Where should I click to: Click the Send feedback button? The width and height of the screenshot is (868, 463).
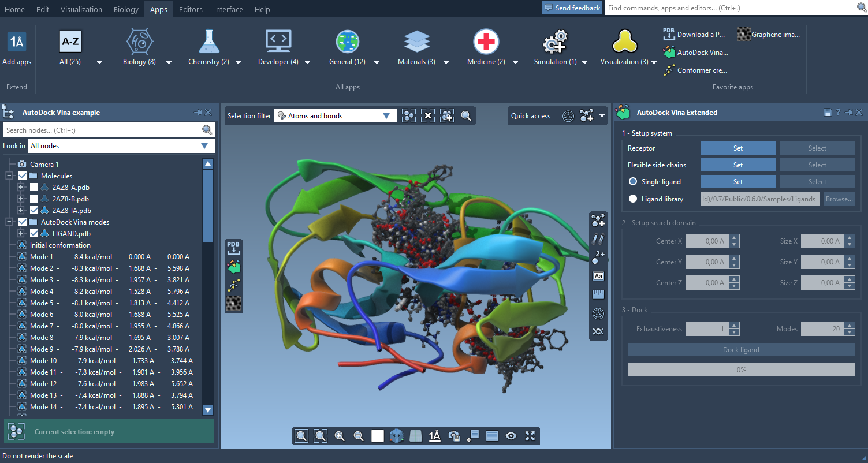572,8
